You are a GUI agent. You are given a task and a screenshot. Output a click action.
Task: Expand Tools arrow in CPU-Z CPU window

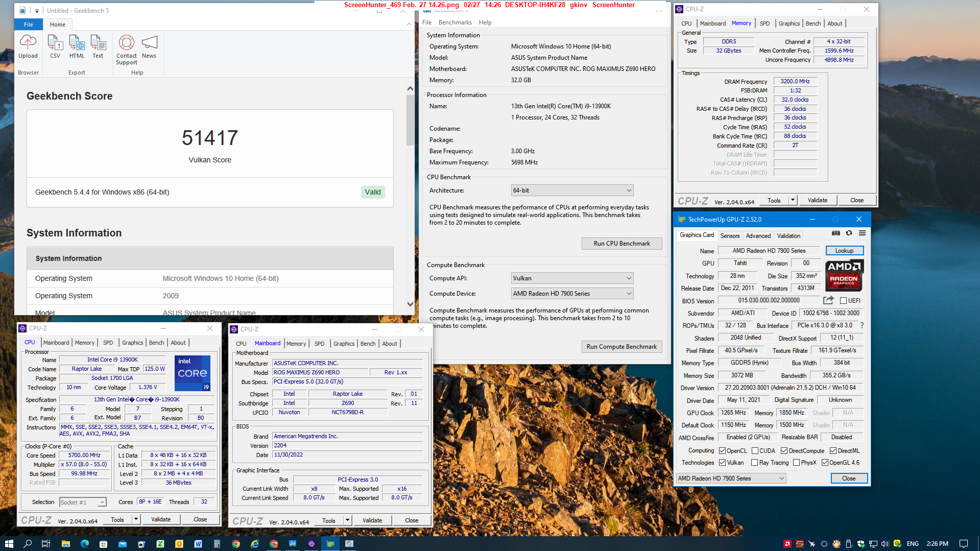click(x=136, y=519)
